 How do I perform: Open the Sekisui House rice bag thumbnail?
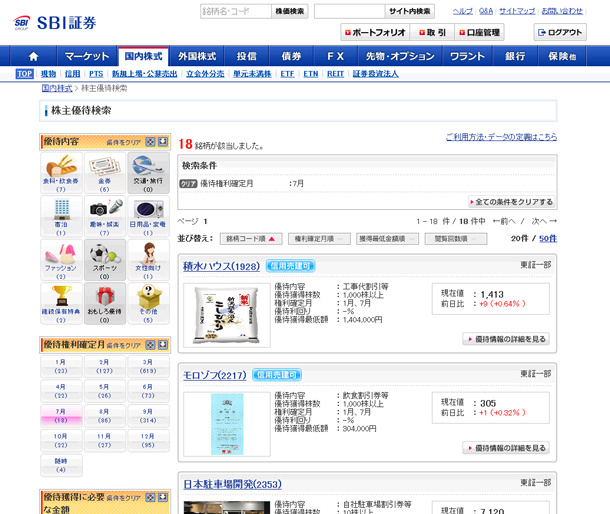pyautogui.click(x=227, y=315)
